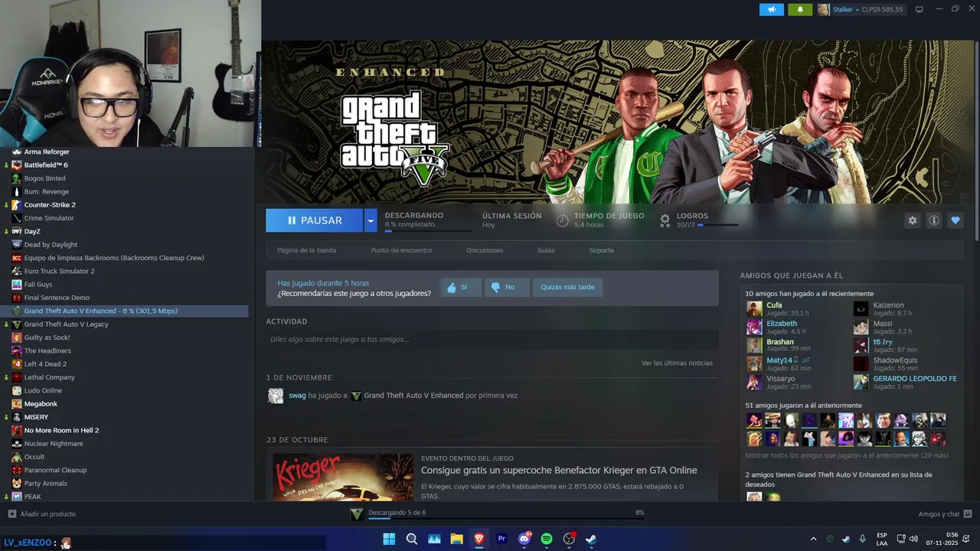Click the Party Animals game icon
This screenshot has height=551, width=980.
(x=17, y=484)
